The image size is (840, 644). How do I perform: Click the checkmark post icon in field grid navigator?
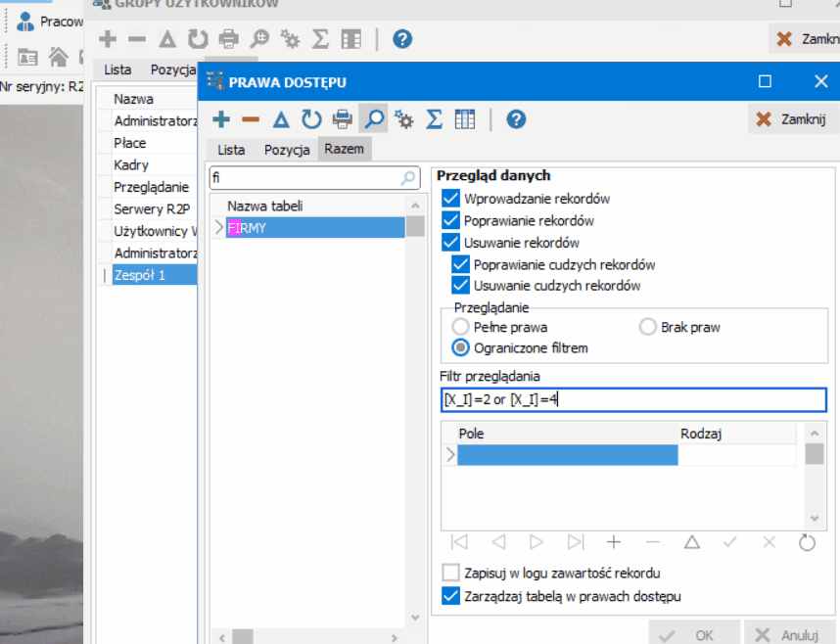click(x=729, y=542)
